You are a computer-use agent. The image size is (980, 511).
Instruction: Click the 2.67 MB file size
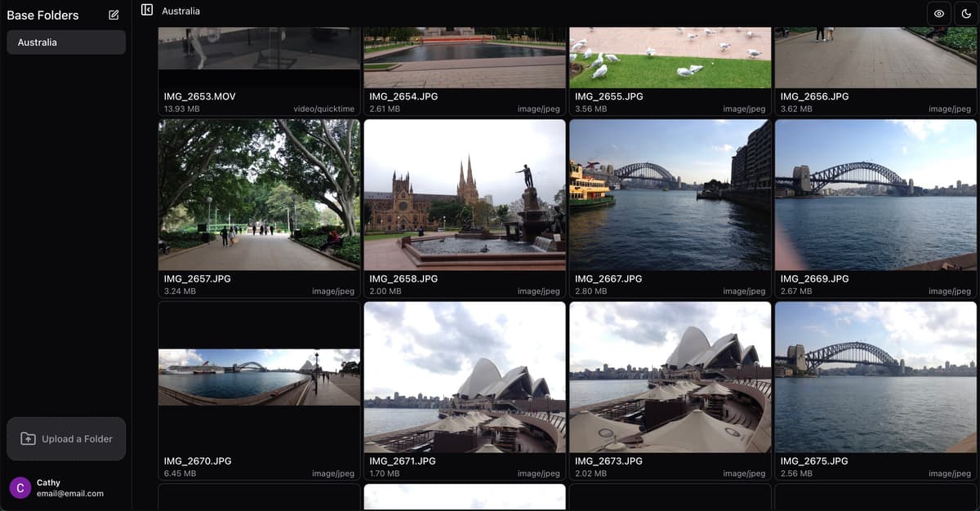pyautogui.click(x=796, y=291)
